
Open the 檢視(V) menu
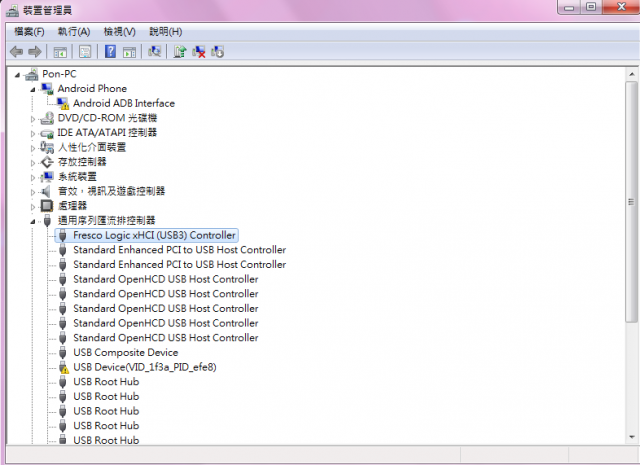(x=120, y=32)
